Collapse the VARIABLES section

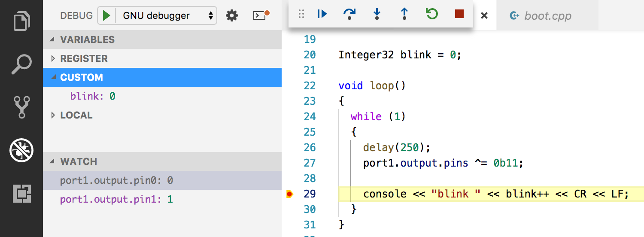pyautogui.click(x=162, y=39)
